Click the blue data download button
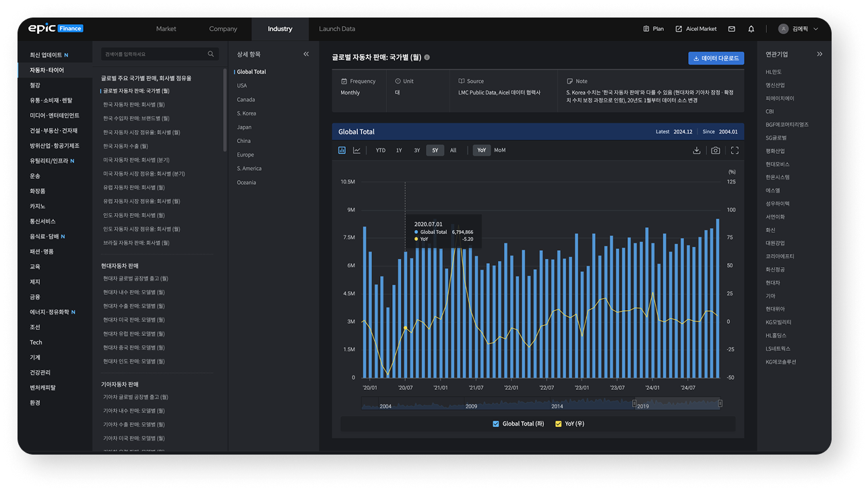This screenshot has height=491, width=868. 716,59
